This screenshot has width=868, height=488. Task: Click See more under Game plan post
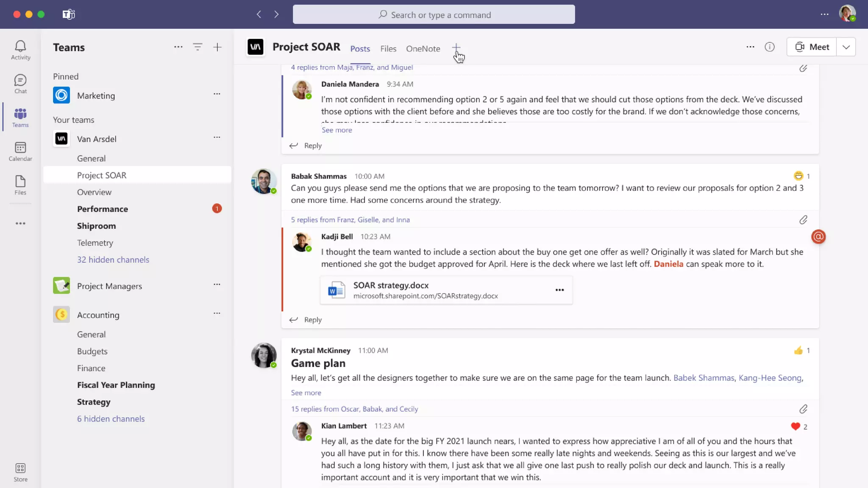(306, 393)
